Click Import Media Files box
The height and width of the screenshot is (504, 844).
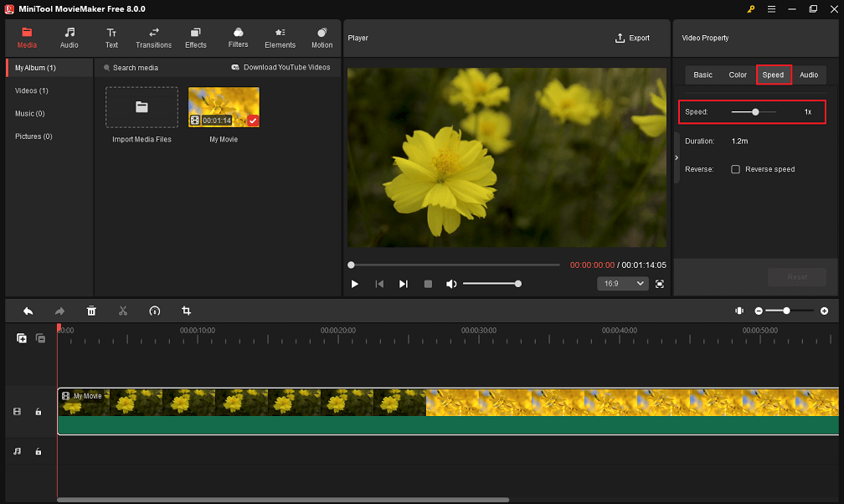pos(142,107)
